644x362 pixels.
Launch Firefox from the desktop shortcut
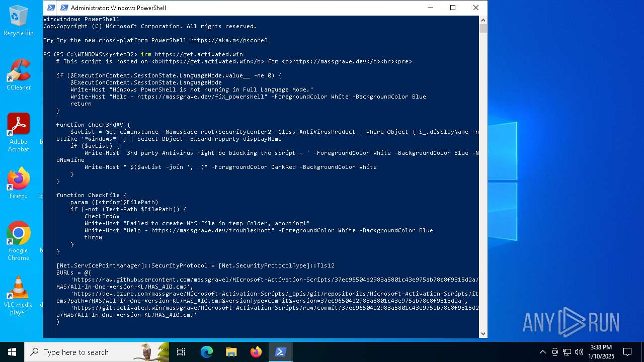(x=18, y=183)
